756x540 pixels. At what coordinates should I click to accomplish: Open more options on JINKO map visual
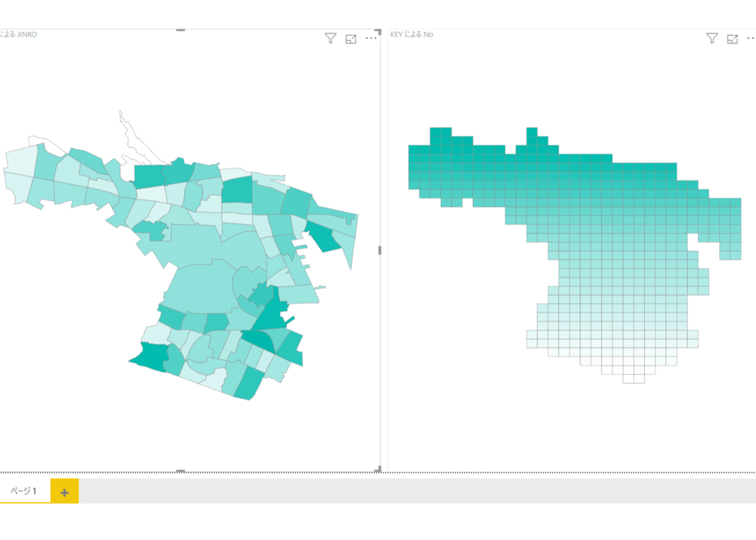[371, 38]
